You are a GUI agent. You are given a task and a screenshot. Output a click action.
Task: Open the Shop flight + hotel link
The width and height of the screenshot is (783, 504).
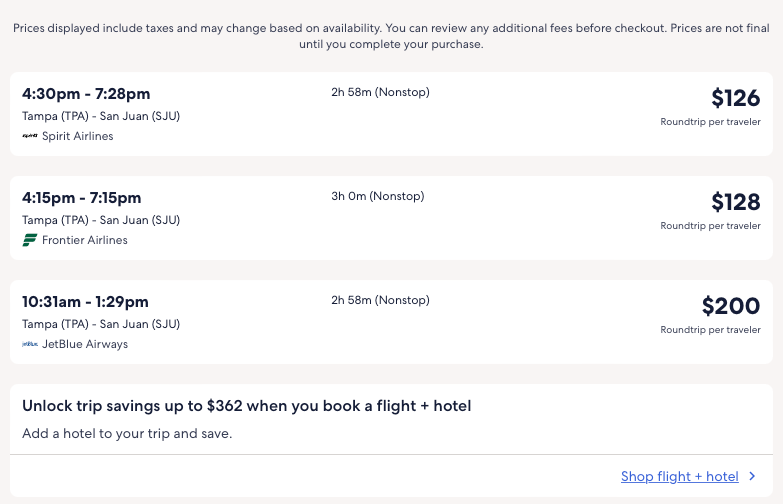coord(679,477)
